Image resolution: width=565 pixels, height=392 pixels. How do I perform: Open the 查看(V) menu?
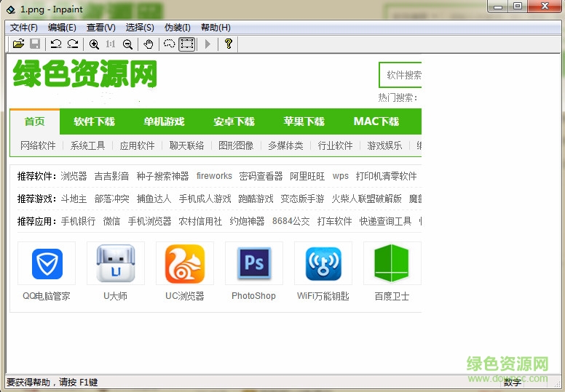tap(101, 28)
